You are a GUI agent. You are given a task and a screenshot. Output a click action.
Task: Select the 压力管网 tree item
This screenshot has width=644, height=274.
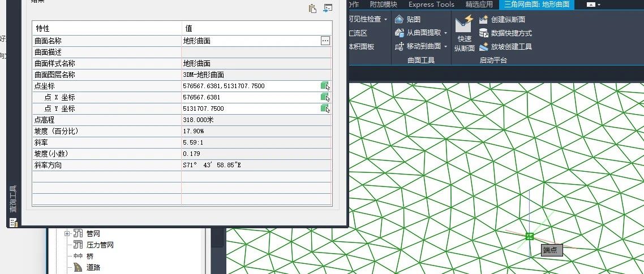(x=100, y=245)
